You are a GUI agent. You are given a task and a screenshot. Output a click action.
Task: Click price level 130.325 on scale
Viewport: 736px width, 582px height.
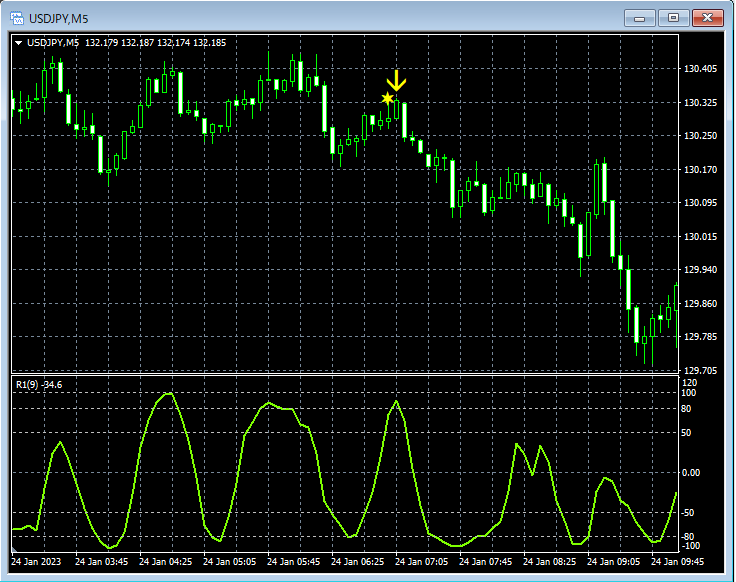pyautogui.click(x=700, y=102)
